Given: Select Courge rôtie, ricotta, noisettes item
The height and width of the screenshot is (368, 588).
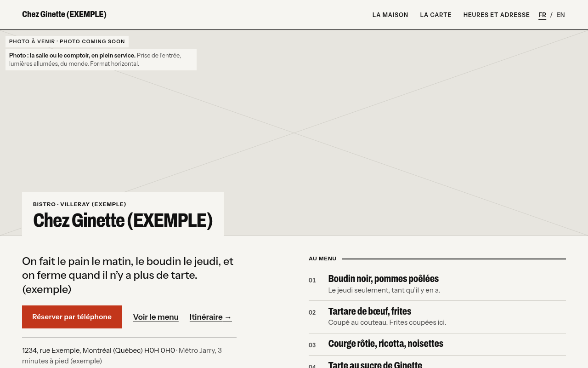Looking at the screenshot, I should tap(437, 344).
